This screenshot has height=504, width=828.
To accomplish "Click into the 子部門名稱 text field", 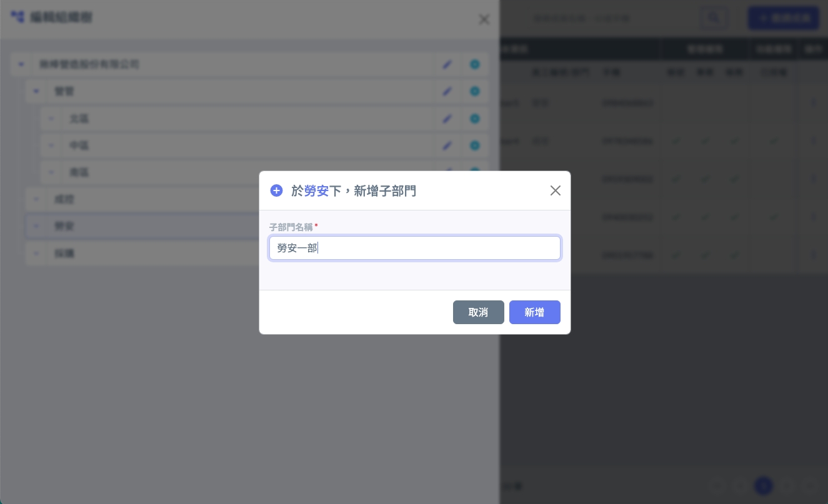I will [414, 248].
